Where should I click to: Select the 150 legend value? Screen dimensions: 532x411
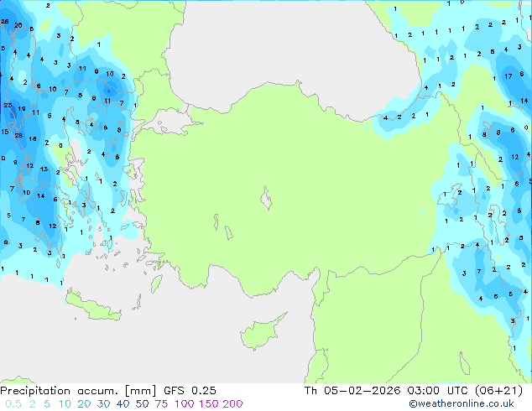coord(209,404)
